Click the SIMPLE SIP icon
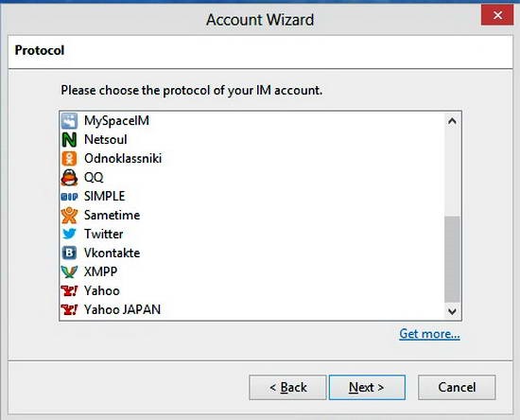Image resolution: width=520 pixels, height=420 pixels. (69, 197)
